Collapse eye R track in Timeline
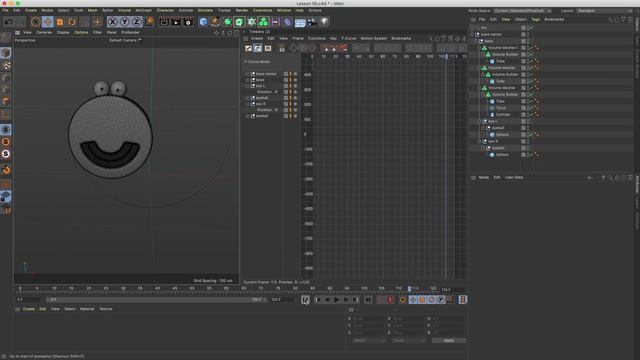Image resolution: width=640 pixels, height=360 pixels. (247, 104)
